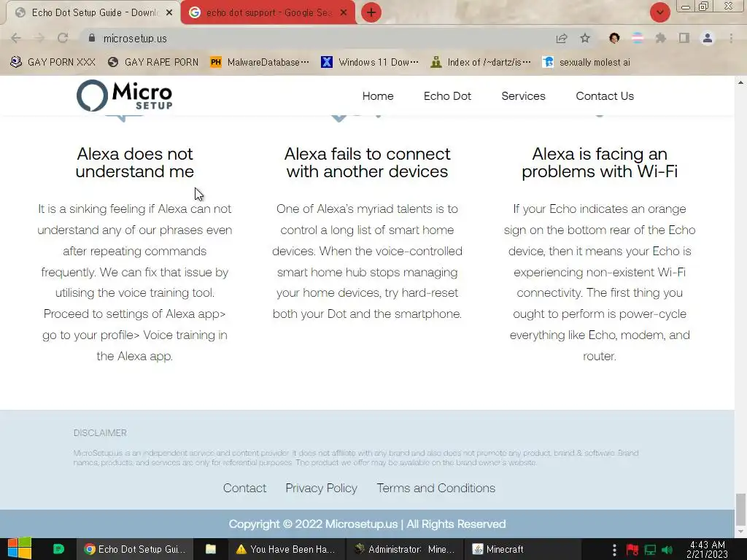Screen dimensions: 747x560
Task: Click the striped flag extension icon
Action: point(638,38)
